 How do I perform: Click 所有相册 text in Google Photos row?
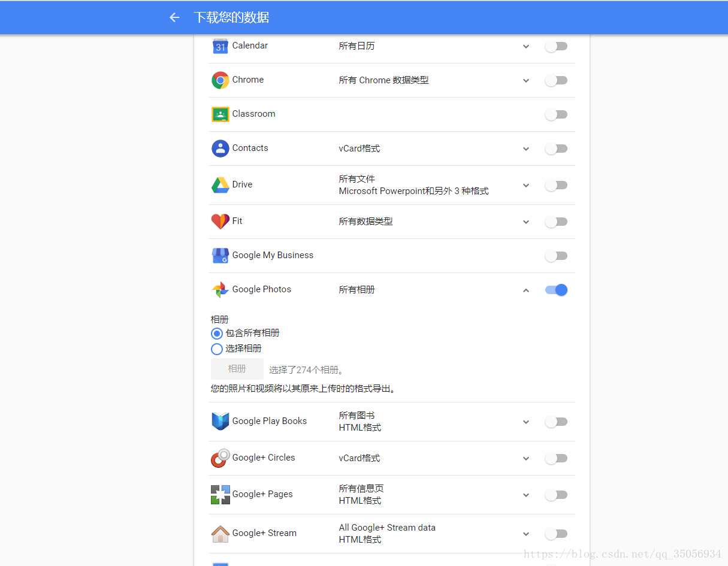click(357, 290)
